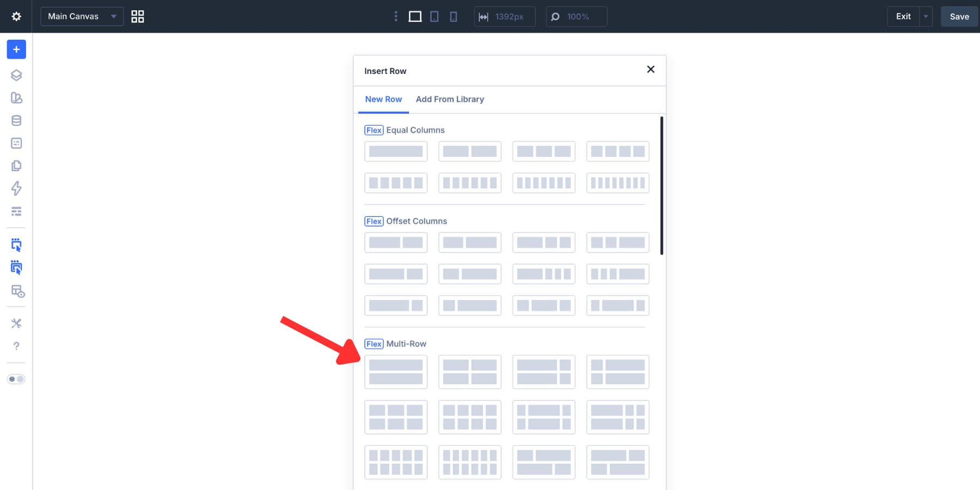The height and width of the screenshot is (490, 980).
Task: Choose the six-column Equal Columns layout
Action: (470, 183)
